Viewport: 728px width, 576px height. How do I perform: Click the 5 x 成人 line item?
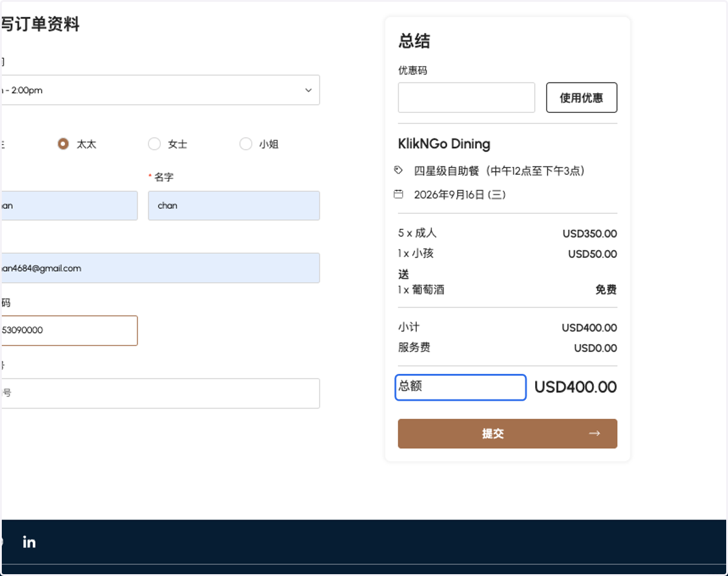(x=417, y=233)
